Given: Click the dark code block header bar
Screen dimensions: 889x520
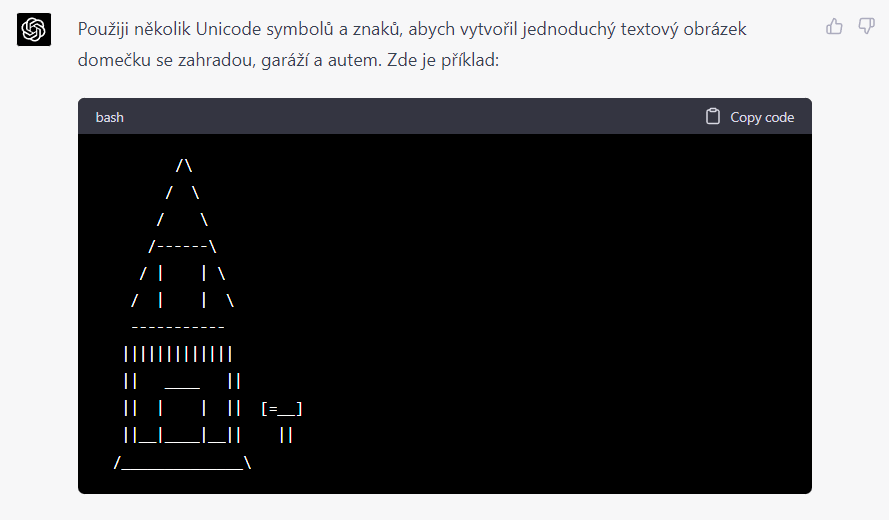Looking at the screenshot, I should click(x=444, y=116).
